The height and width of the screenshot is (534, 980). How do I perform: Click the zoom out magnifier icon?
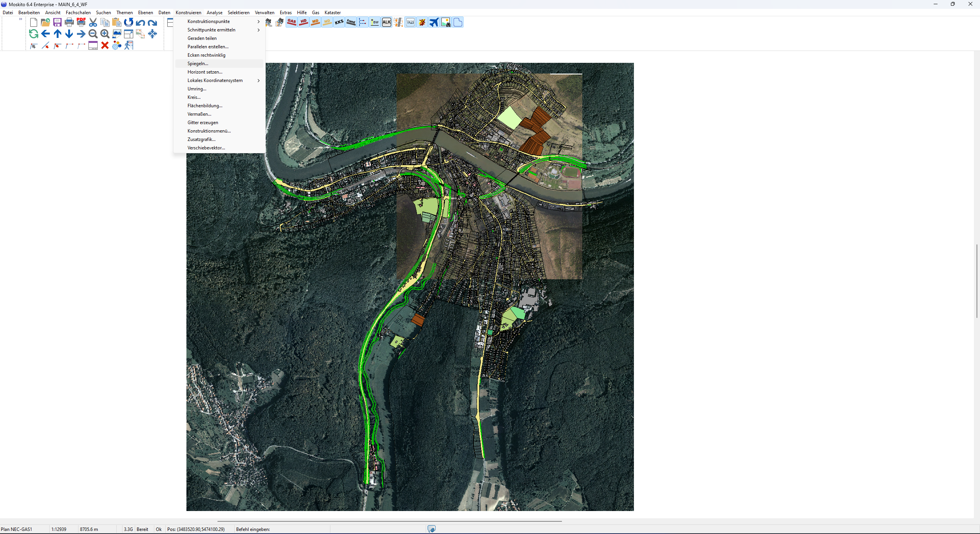(93, 34)
